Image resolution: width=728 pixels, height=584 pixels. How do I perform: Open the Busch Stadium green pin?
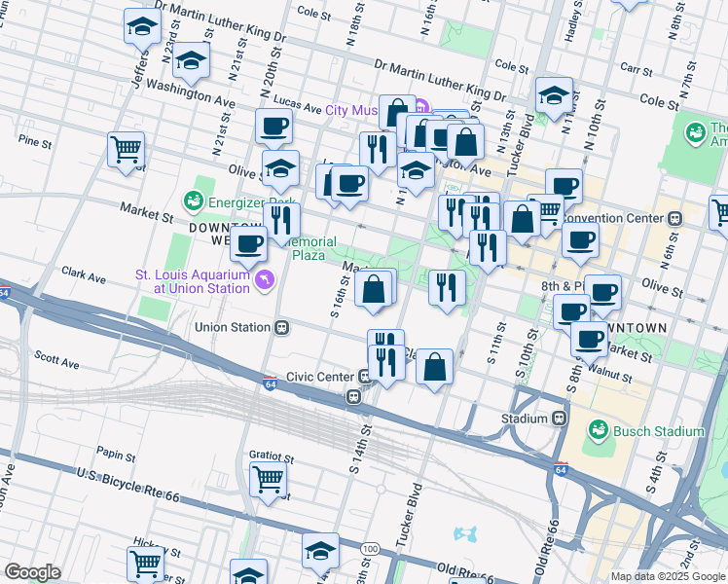pos(598,430)
